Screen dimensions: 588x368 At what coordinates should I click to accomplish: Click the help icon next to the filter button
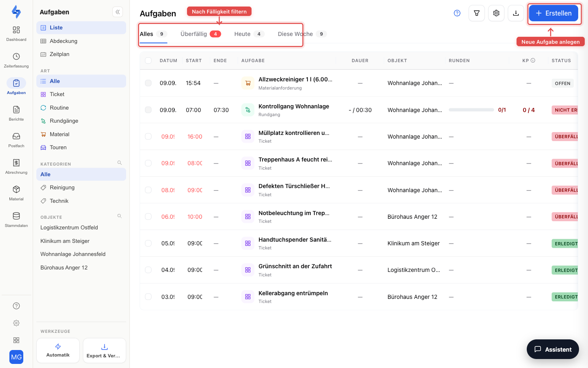tap(457, 13)
